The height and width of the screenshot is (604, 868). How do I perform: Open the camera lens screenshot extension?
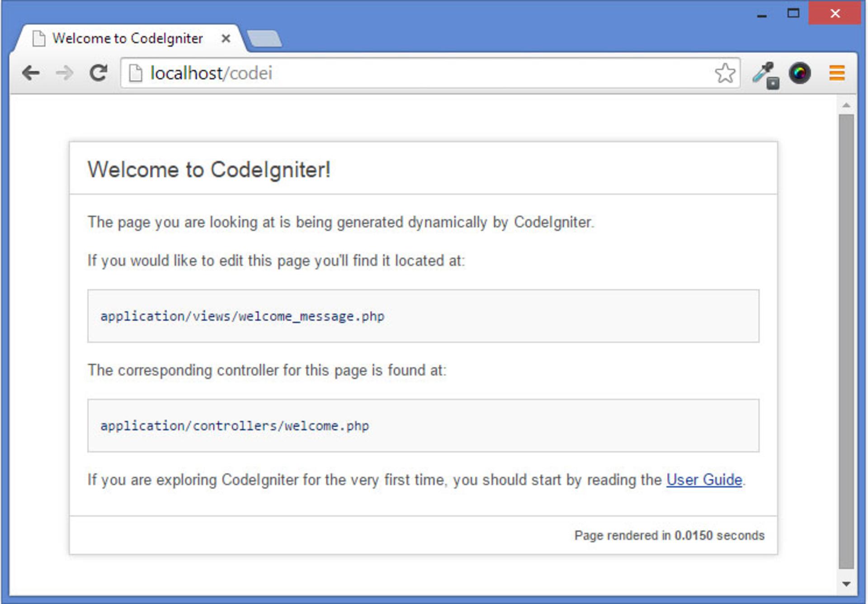[x=800, y=73]
